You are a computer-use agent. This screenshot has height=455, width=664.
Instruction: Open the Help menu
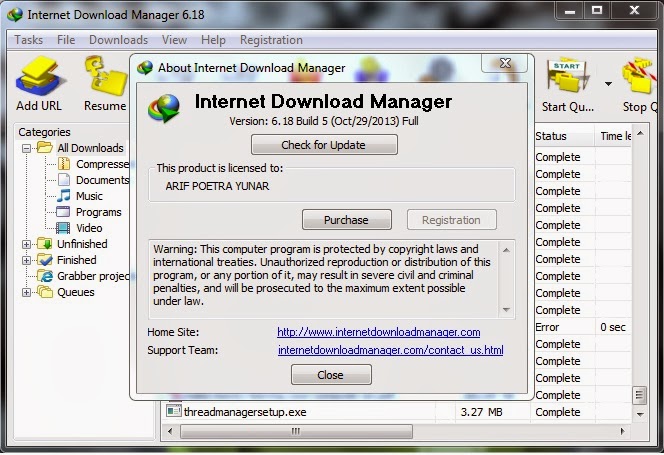213,40
